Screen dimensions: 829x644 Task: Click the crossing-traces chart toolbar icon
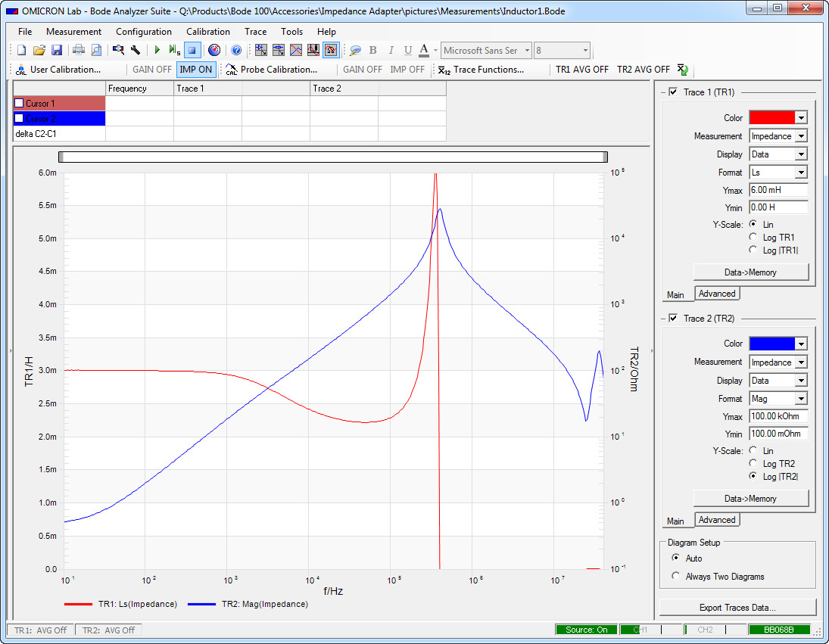pos(295,50)
